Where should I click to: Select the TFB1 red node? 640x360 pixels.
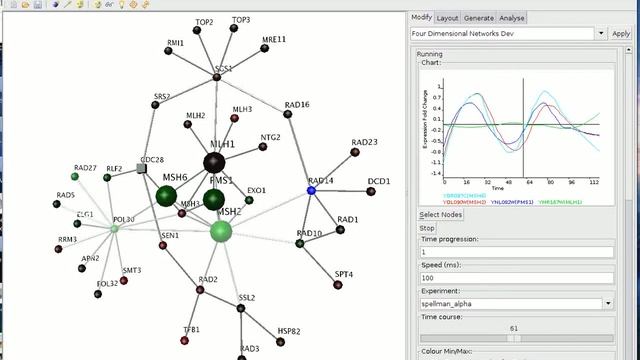[x=184, y=340]
